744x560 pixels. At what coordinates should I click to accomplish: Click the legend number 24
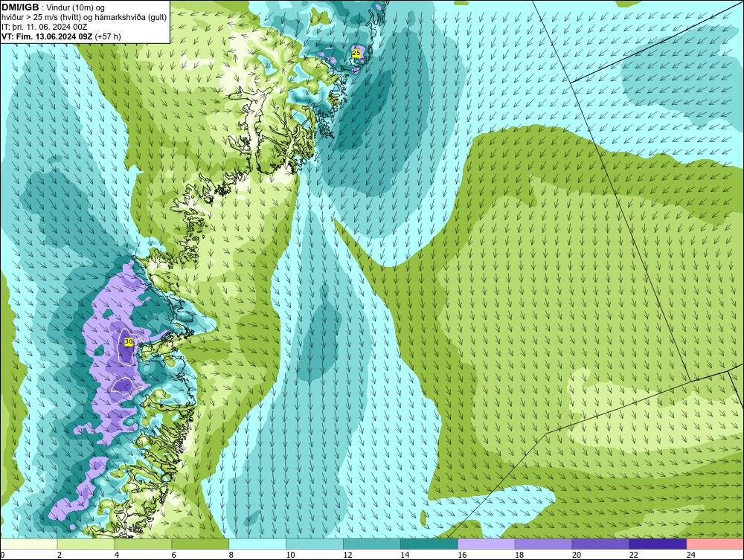691,555
